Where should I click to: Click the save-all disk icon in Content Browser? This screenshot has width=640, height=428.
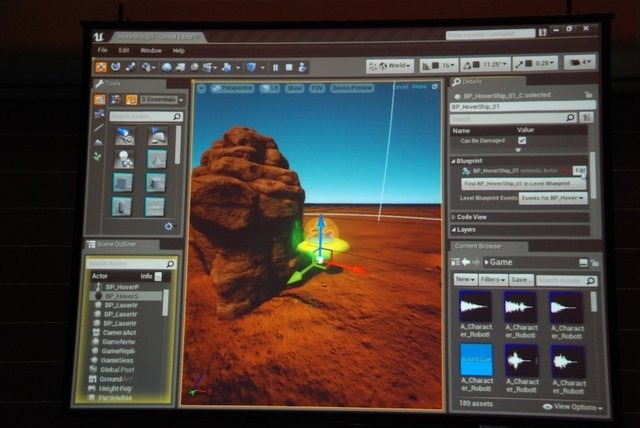(583, 263)
